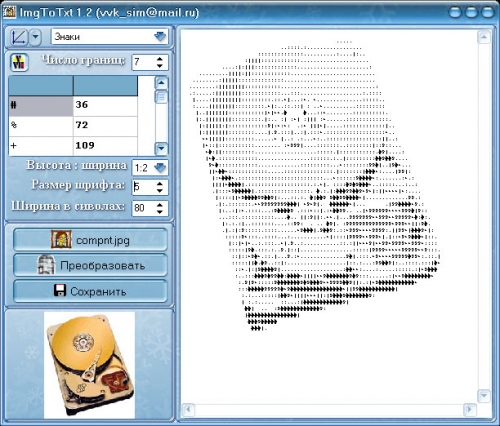The width and height of the screenshot is (500, 426).
Task: Expand the Знаки combo box
Action: 160,36
